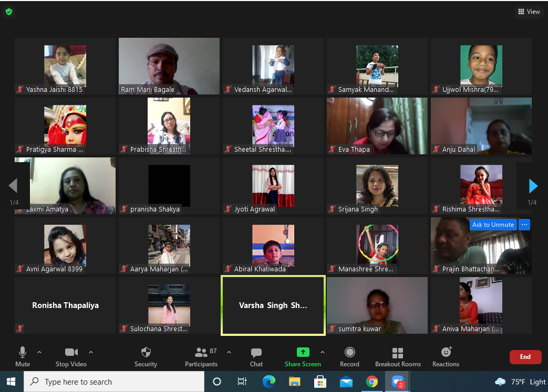Click Yashna Jaishi's muted mic icon
The height and width of the screenshot is (392, 548).
[20, 89]
